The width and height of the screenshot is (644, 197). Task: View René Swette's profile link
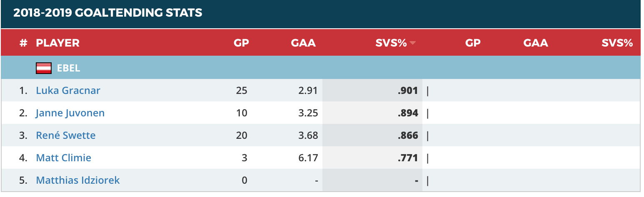[65, 135]
